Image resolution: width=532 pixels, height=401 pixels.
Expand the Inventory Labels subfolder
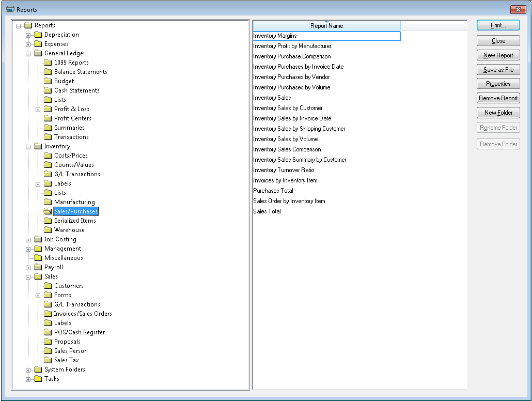tap(38, 183)
